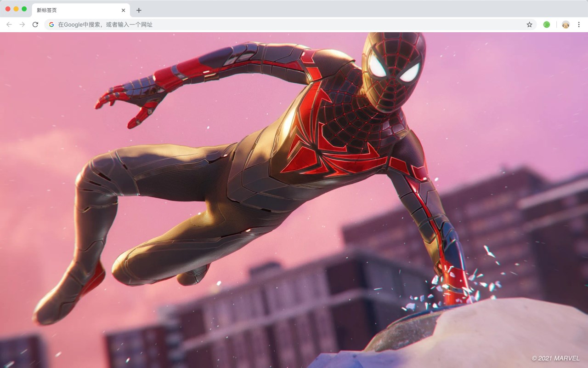The height and width of the screenshot is (368, 588).
Task: Select the 新标签页 tab
Action: [x=81, y=10]
